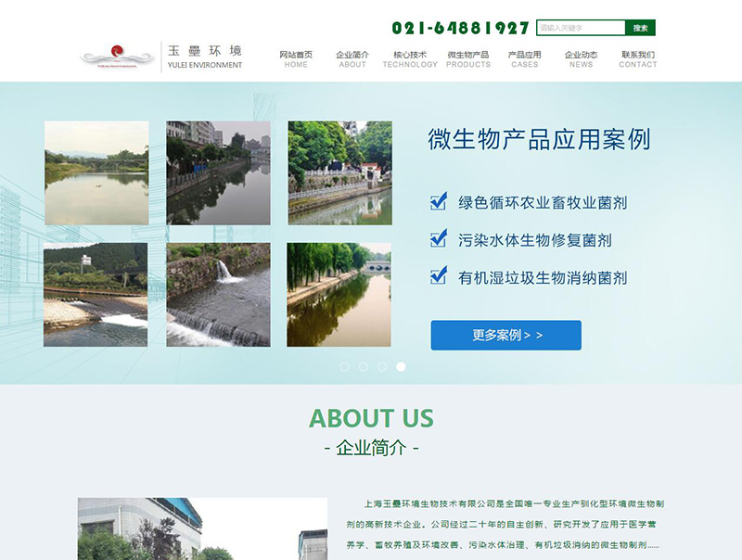Click the 更多案例 blue button

505,336
